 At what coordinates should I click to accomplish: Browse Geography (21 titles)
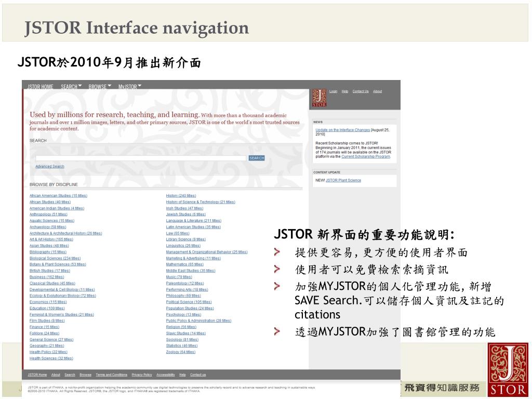tap(47, 345)
